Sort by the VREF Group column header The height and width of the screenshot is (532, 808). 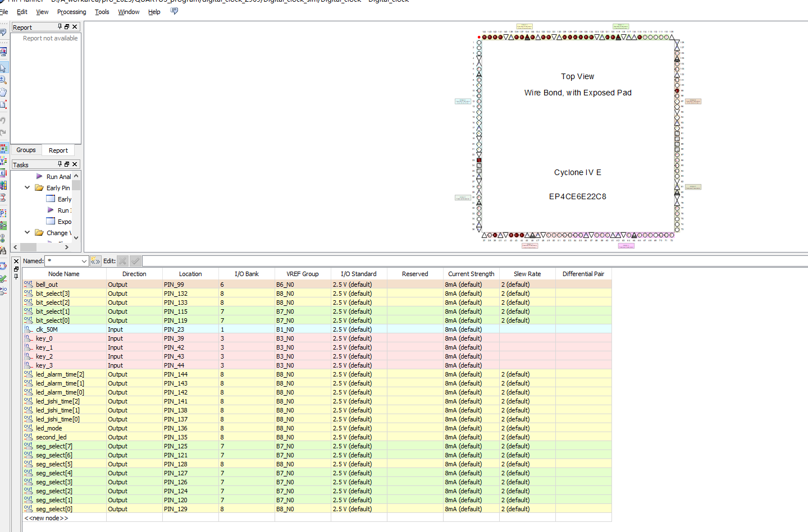tap(303, 274)
